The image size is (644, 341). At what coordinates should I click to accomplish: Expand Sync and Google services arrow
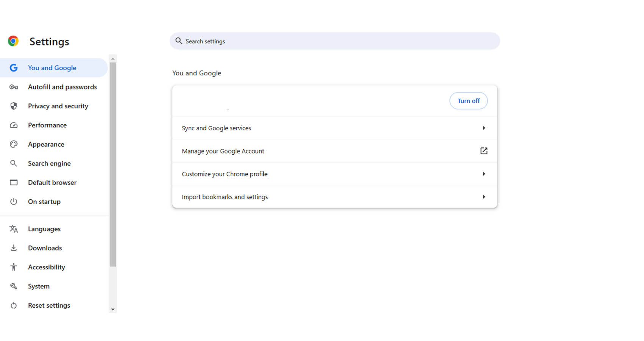tap(484, 128)
